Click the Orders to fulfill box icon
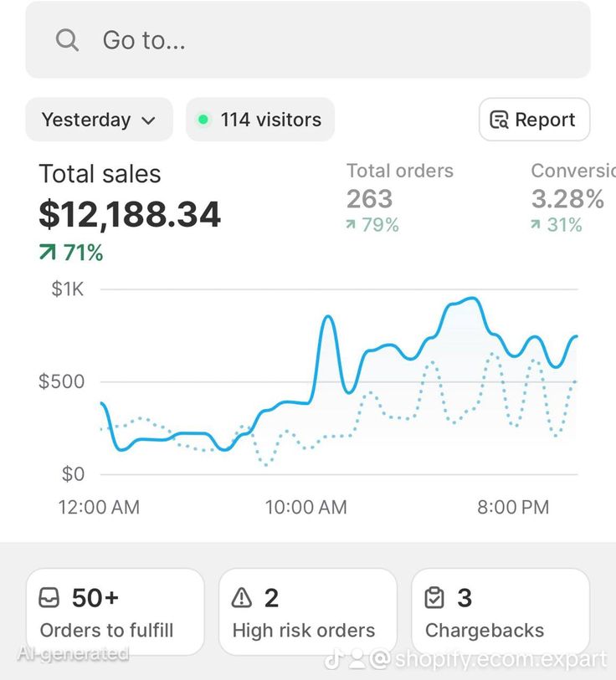Screen dimensions: 616x680 [x=50, y=597]
